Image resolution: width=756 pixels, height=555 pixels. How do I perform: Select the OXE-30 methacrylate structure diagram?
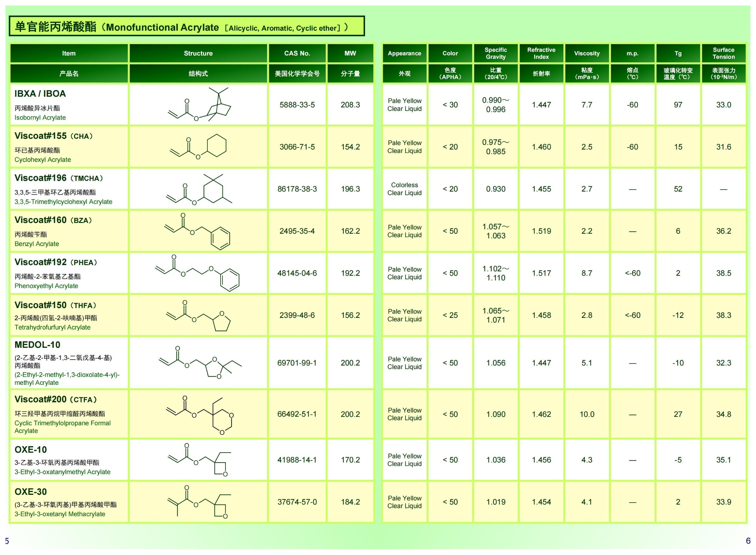point(199,502)
